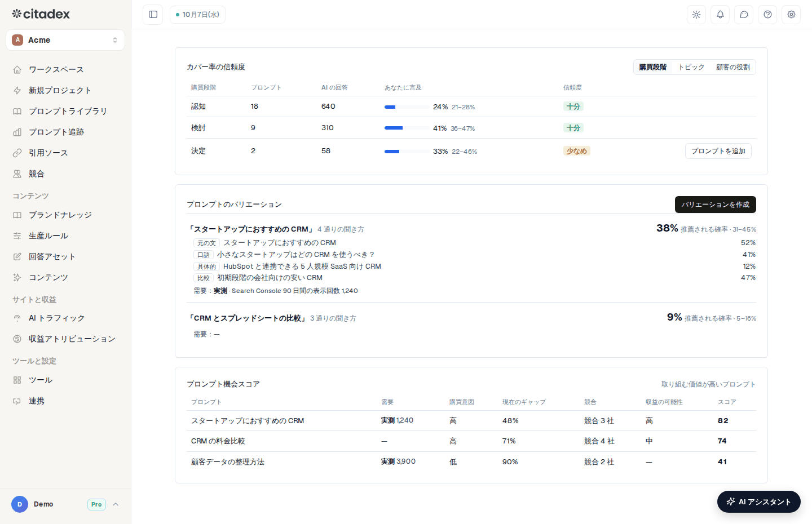This screenshot has height=524, width=812.
Task: Select the 購買段階 tab
Action: 652,67
